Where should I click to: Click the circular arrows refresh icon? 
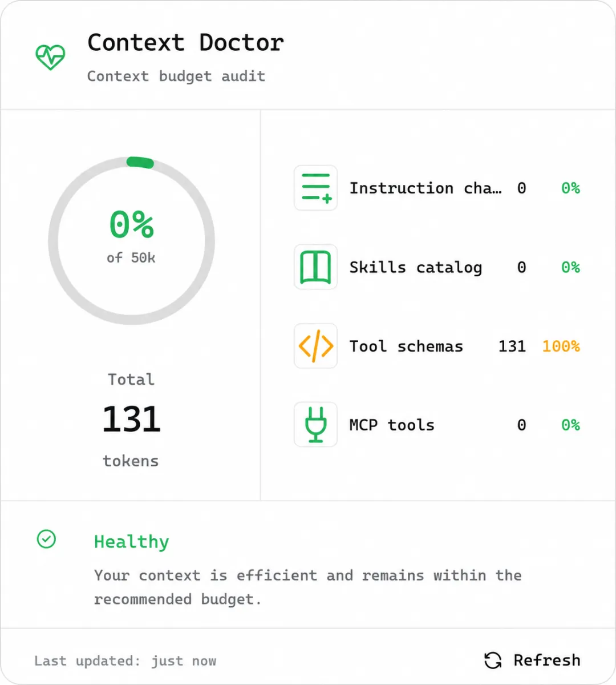pyautogui.click(x=493, y=660)
